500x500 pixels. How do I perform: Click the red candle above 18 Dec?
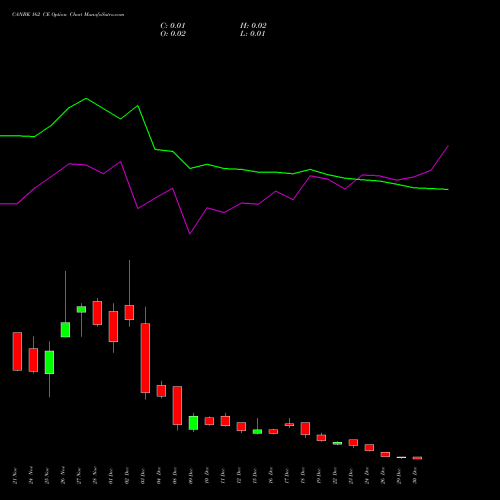pos(305,428)
